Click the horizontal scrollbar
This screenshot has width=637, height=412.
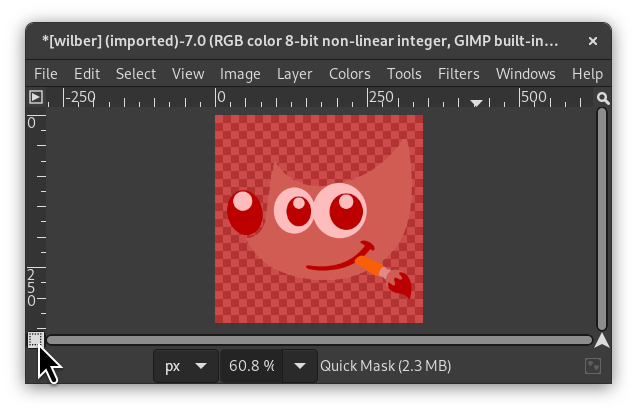pyautogui.click(x=318, y=340)
